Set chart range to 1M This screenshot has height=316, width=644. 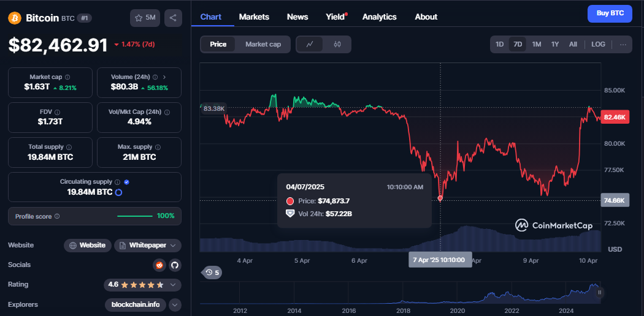coord(537,44)
